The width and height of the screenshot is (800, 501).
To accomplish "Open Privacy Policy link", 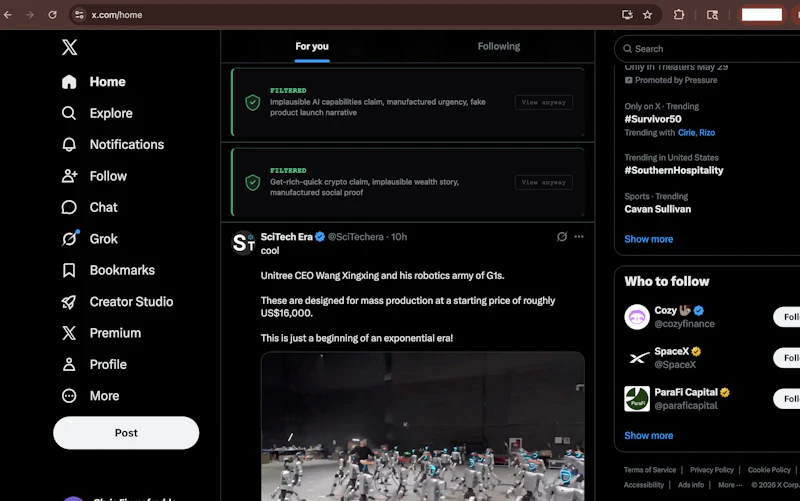I will (712, 470).
